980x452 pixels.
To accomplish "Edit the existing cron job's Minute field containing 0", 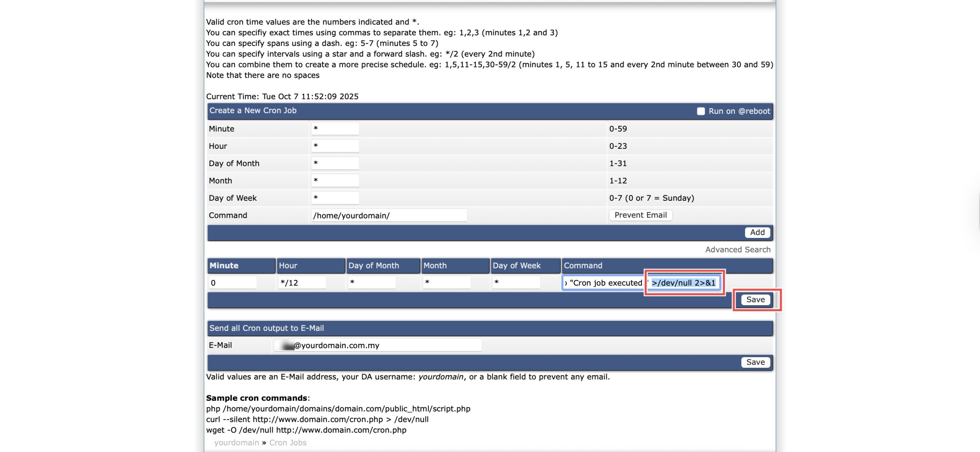I will pos(232,283).
